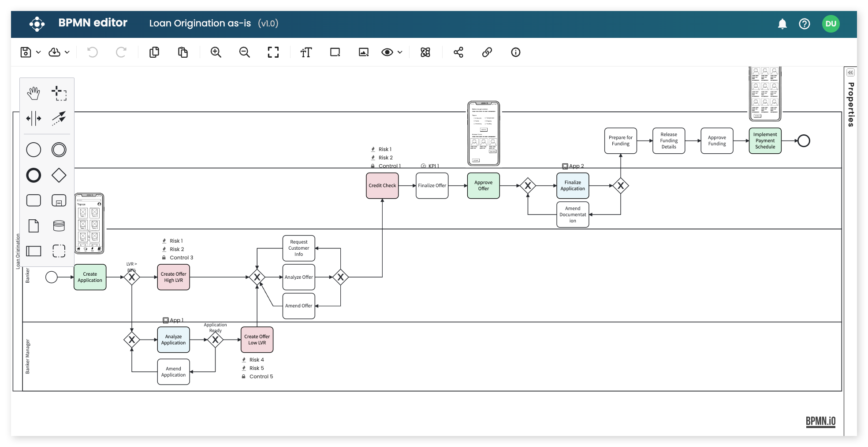Collapse the Properties panel with its chevron

[850, 73]
